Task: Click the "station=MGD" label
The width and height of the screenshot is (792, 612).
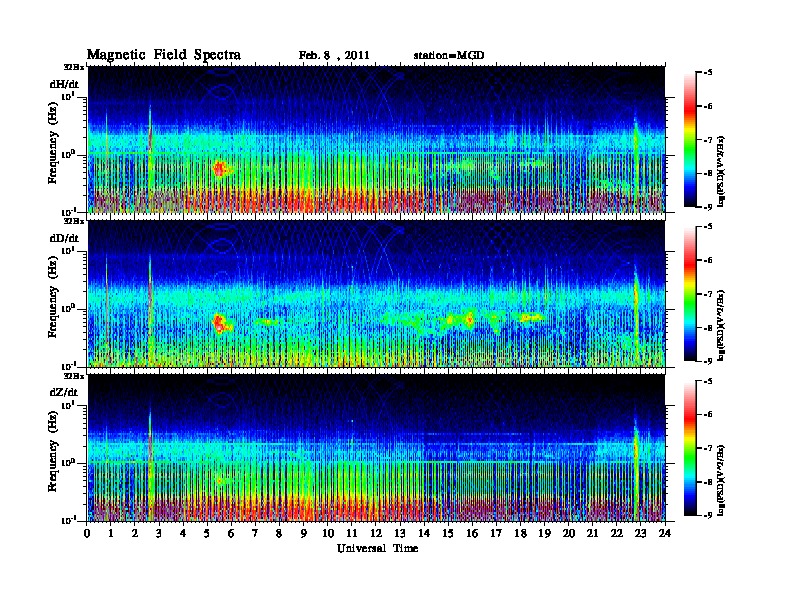Action: [449, 56]
